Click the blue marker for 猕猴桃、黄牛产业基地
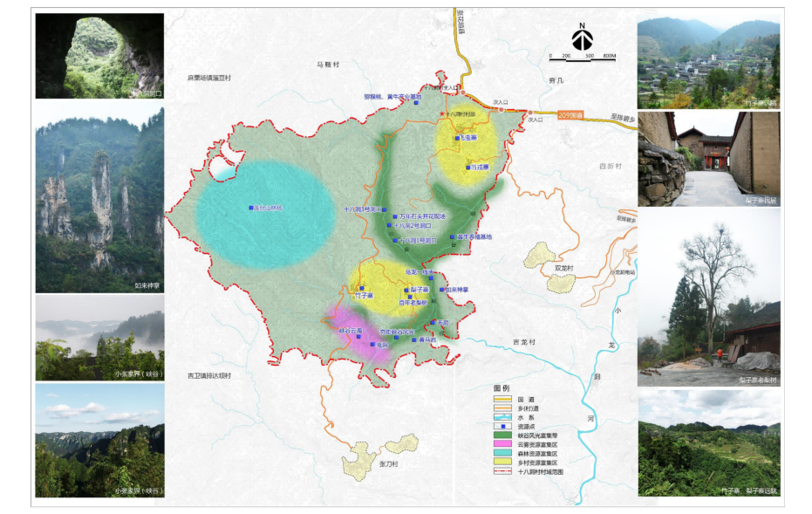The height and width of the screenshot is (514, 812). (x=416, y=103)
